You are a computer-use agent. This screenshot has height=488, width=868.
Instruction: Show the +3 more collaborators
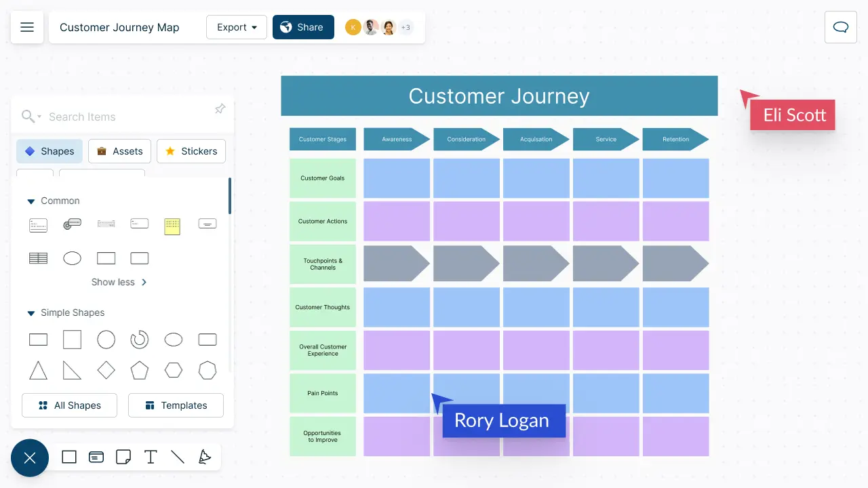(406, 28)
